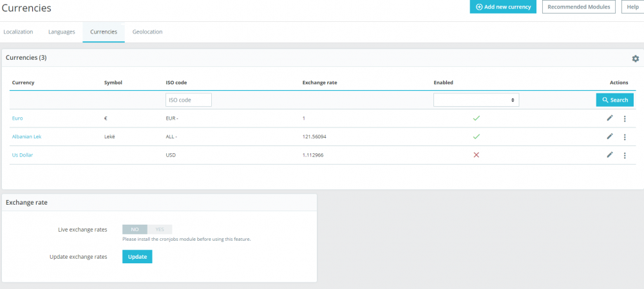The width and height of the screenshot is (644, 289).
Task: Set Live exchange rates to YES
Action: pyautogui.click(x=160, y=230)
